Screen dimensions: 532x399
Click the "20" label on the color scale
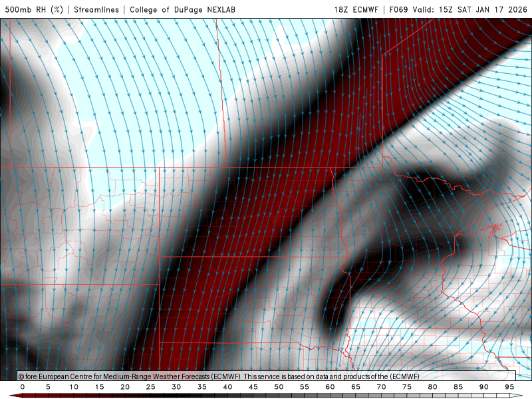(x=125, y=387)
